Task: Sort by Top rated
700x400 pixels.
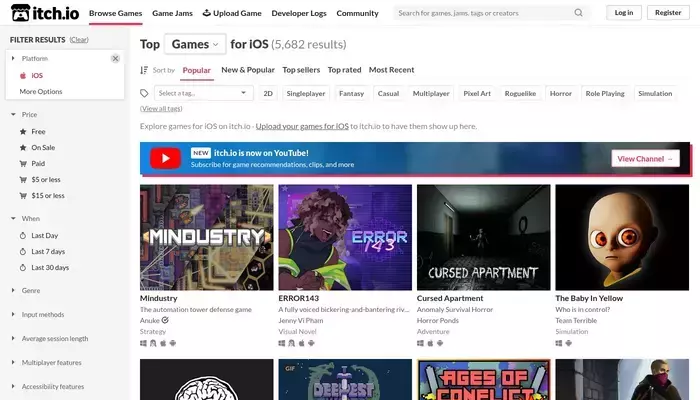Action: point(344,70)
